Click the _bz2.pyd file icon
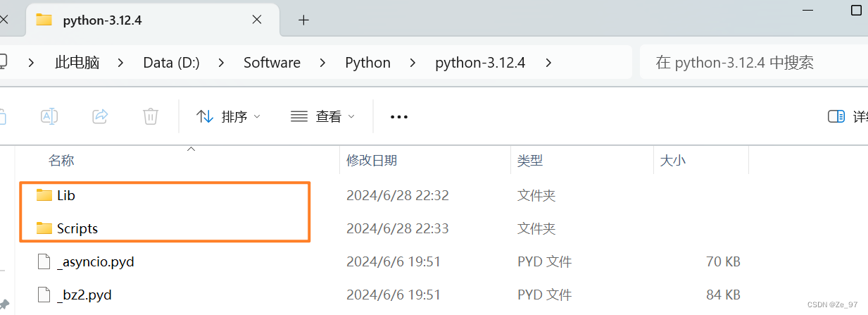This screenshot has width=868, height=315. point(44,295)
